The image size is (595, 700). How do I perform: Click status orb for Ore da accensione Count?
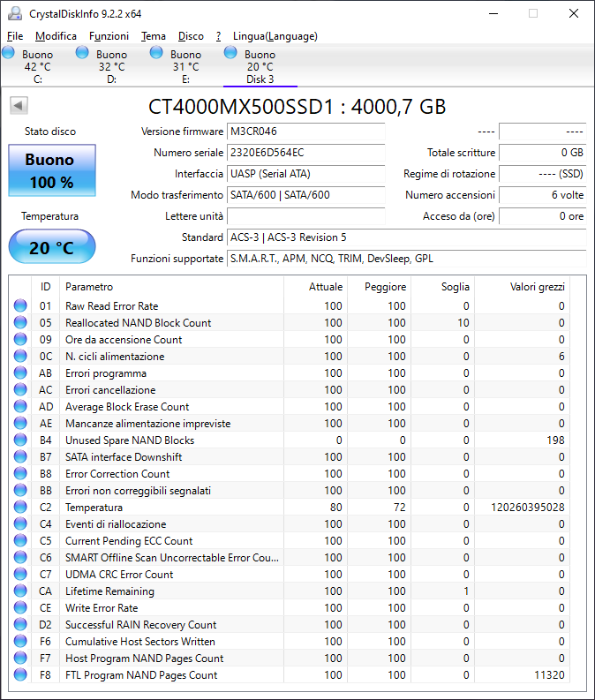coord(20,339)
